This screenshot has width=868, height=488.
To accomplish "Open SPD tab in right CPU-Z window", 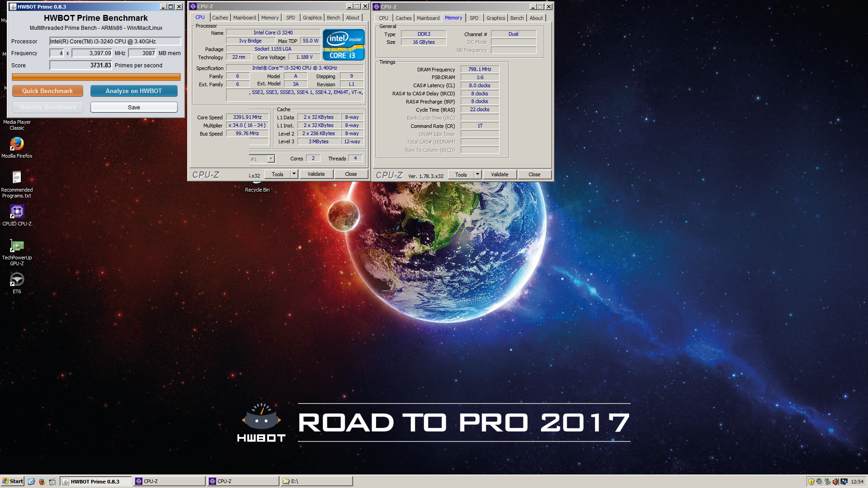I will tap(474, 18).
